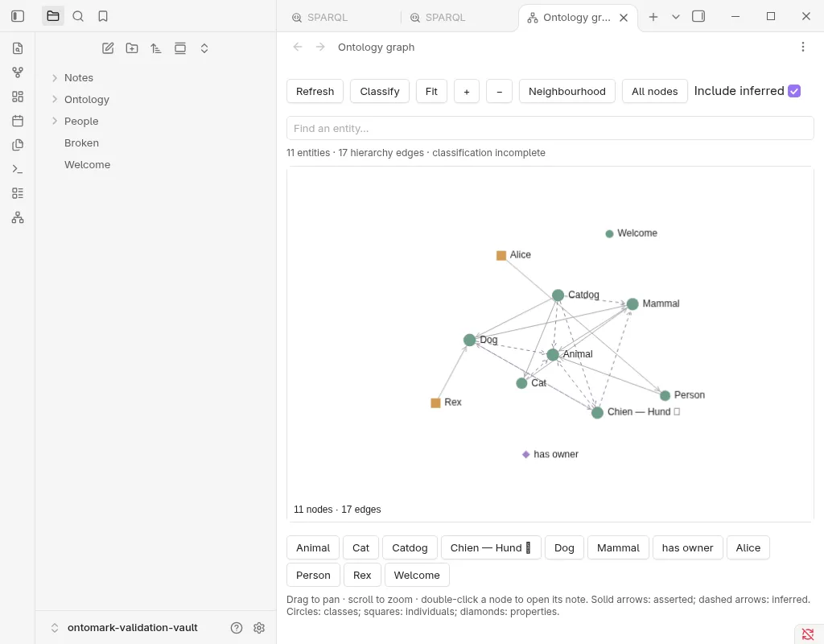The height and width of the screenshot is (644, 824).
Task: Open command palette ribbon icon
Action: tap(18, 169)
